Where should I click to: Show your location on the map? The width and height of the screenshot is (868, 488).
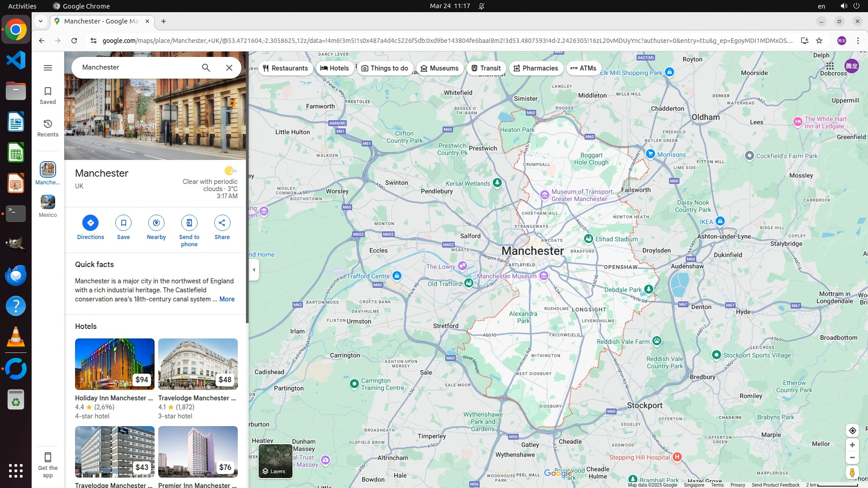(852, 431)
